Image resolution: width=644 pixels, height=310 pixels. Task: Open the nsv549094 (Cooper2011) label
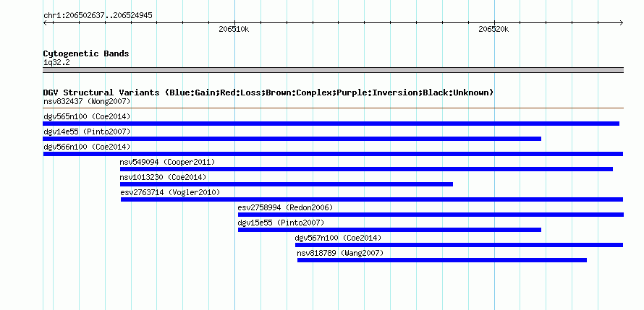click(x=167, y=162)
